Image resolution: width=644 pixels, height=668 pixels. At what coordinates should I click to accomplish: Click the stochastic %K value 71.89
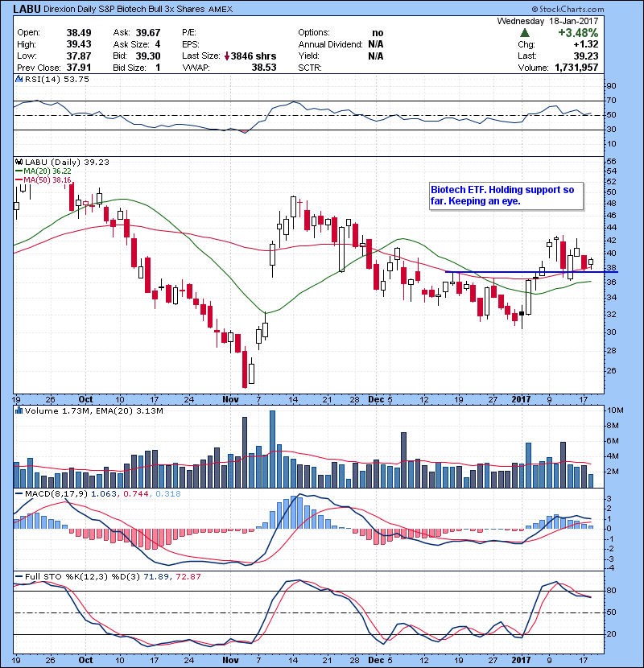pyautogui.click(x=156, y=576)
